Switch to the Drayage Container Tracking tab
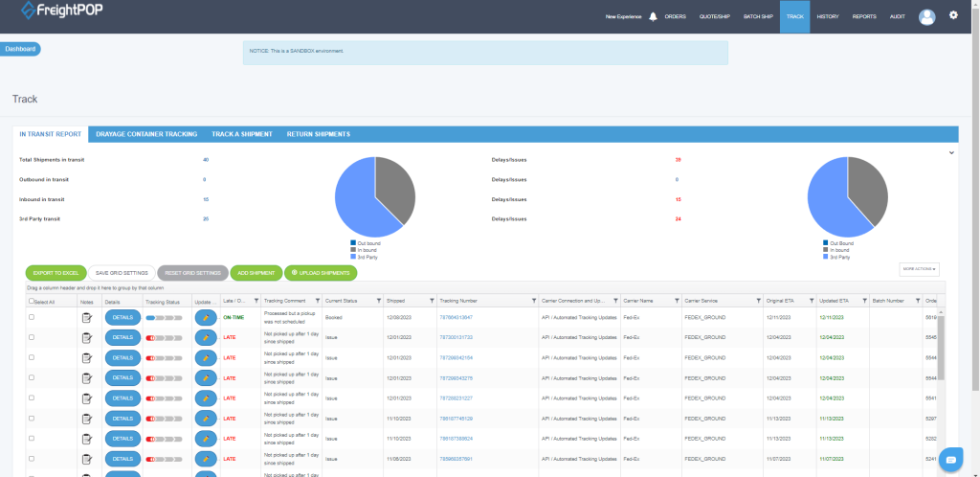This screenshot has height=477, width=980. [x=146, y=134]
